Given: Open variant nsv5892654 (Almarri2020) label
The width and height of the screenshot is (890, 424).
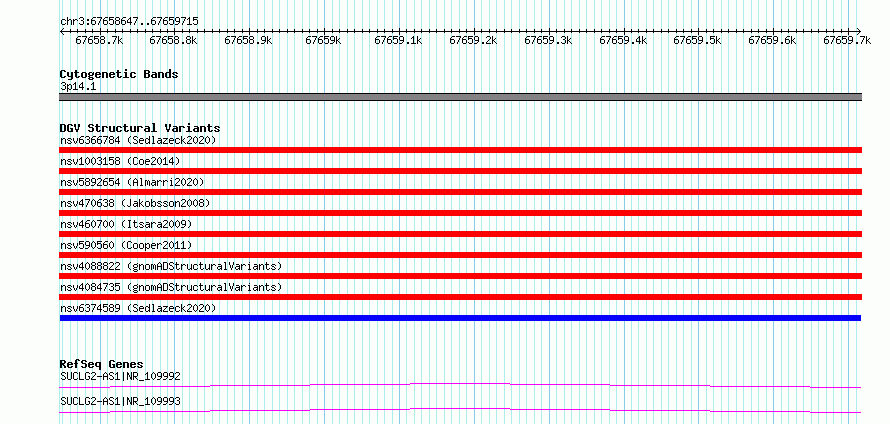Looking at the screenshot, I should tap(132, 182).
